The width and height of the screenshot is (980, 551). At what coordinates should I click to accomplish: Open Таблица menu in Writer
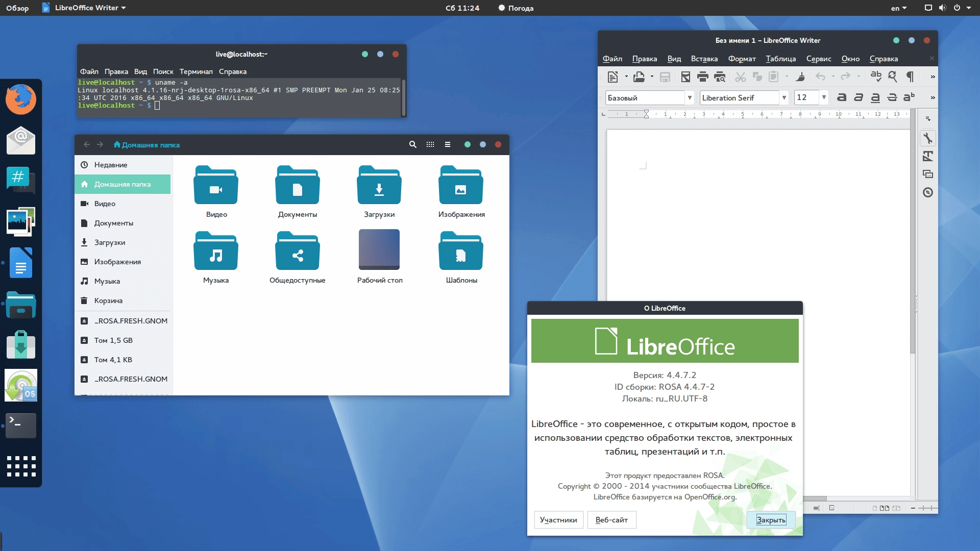click(781, 59)
